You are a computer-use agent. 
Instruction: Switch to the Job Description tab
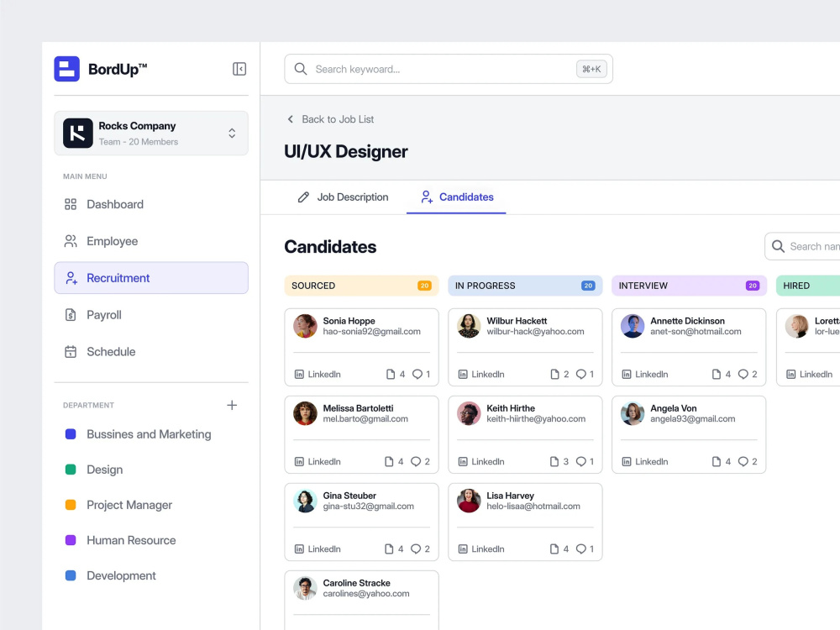click(343, 197)
